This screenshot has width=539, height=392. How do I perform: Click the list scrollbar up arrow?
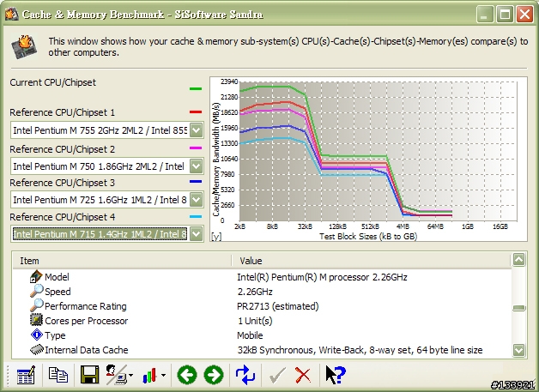pos(518,260)
